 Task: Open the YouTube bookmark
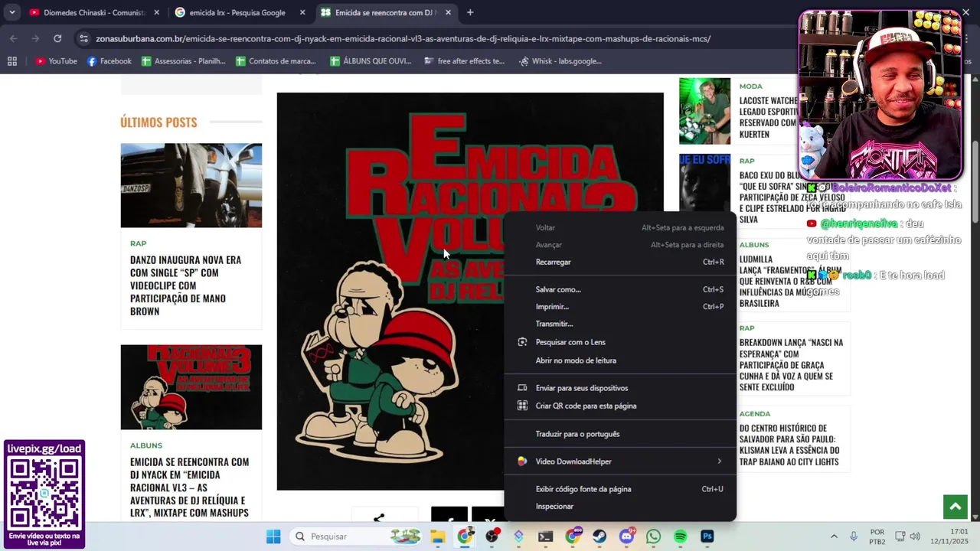[x=56, y=61]
